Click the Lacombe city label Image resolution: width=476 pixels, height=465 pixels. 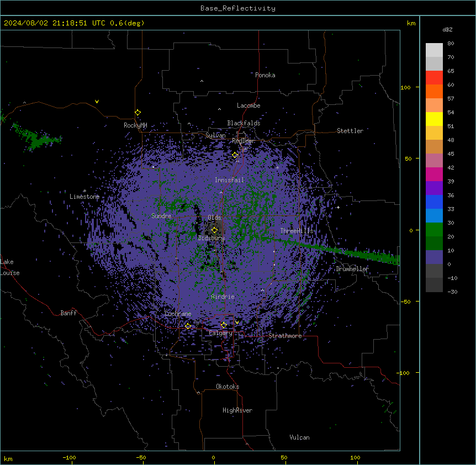coord(248,105)
